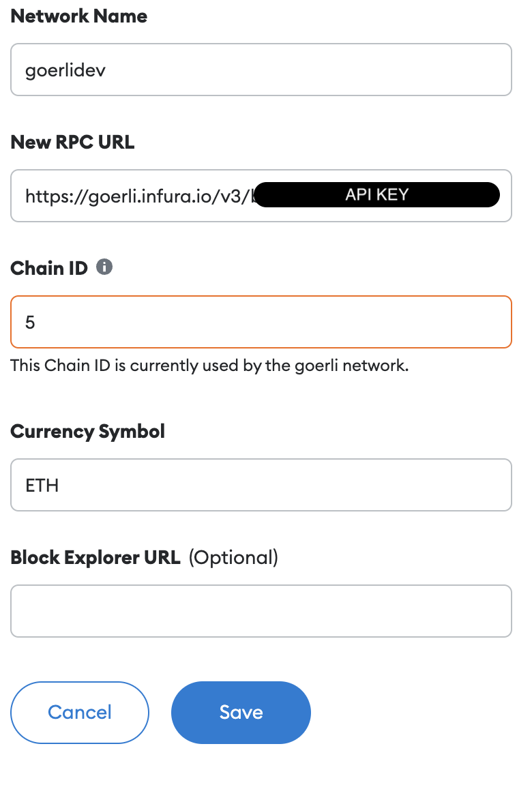Click the Chain ID info icon

click(104, 267)
